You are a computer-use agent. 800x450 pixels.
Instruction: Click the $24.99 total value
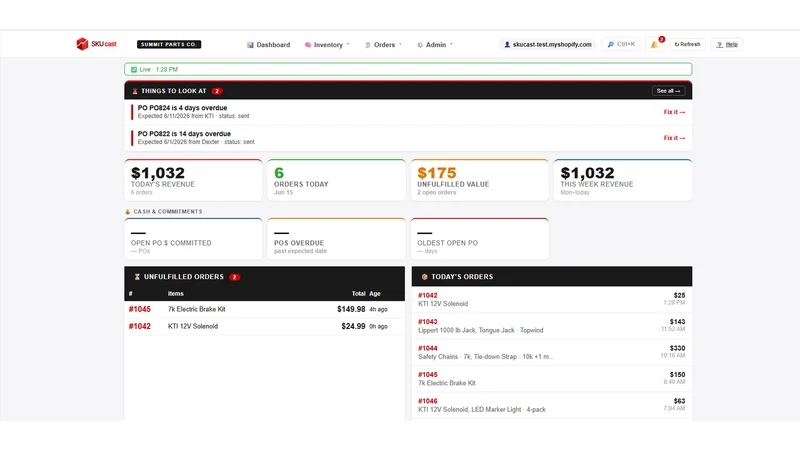pos(353,327)
